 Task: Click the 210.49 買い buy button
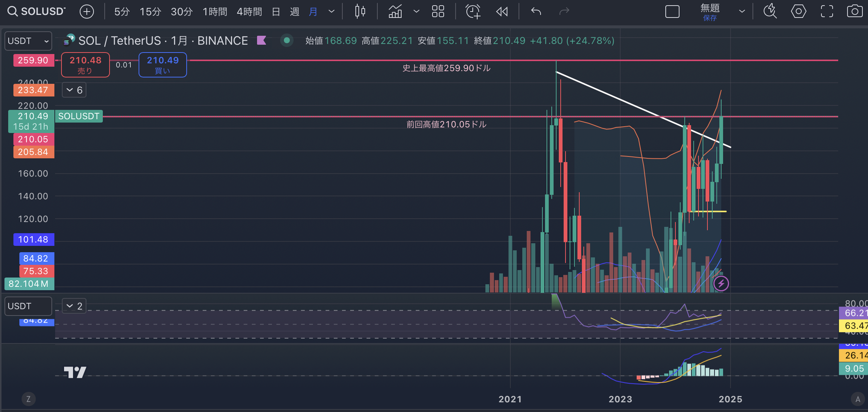coord(163,65)
